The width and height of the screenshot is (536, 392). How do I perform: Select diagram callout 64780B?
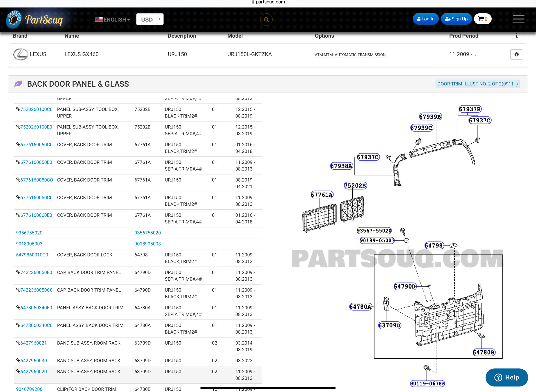tap(484, 352)
